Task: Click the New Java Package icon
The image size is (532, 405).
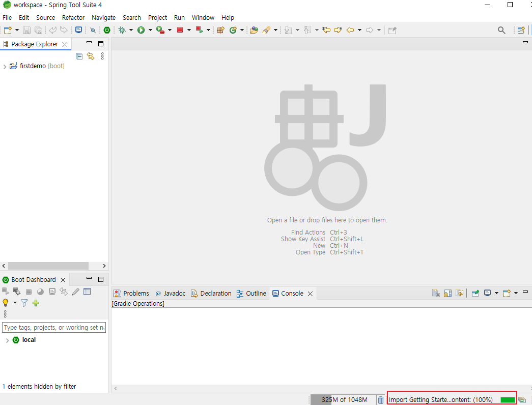Action: click(220, 30)
